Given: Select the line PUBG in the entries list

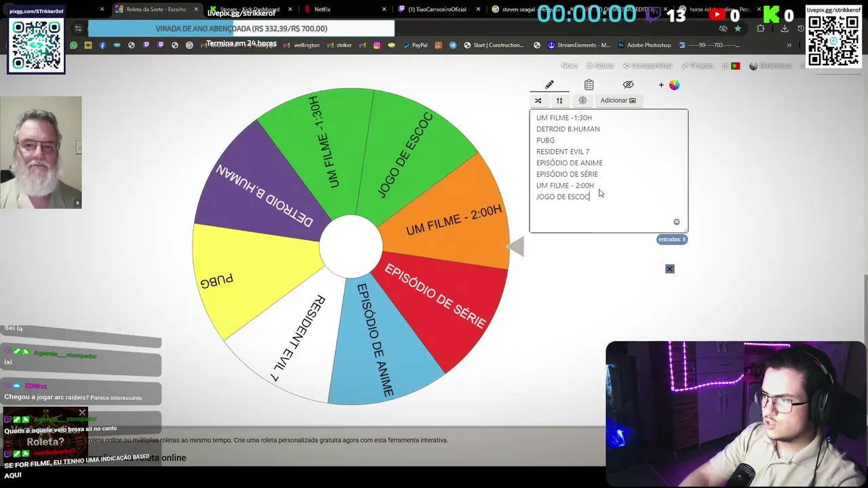Looking at the screenshot, I should coord(545,140).
